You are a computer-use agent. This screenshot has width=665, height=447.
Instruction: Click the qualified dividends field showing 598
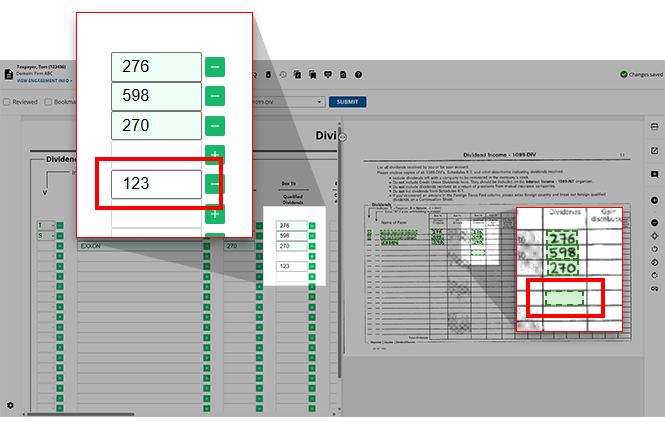coord(292,236)
